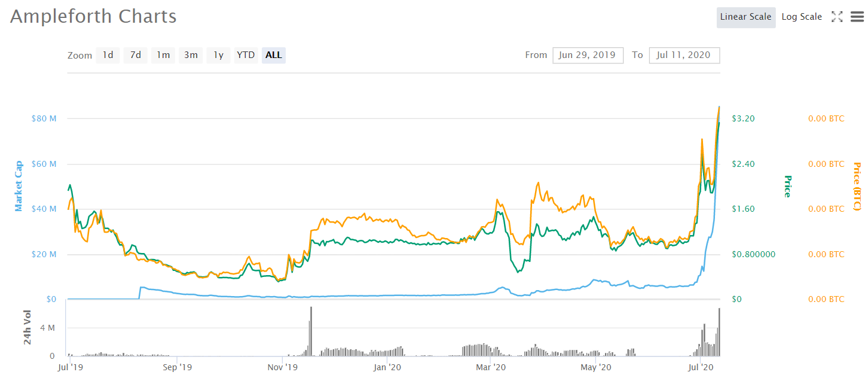Set zoom to 7d

tap(136, 55)
